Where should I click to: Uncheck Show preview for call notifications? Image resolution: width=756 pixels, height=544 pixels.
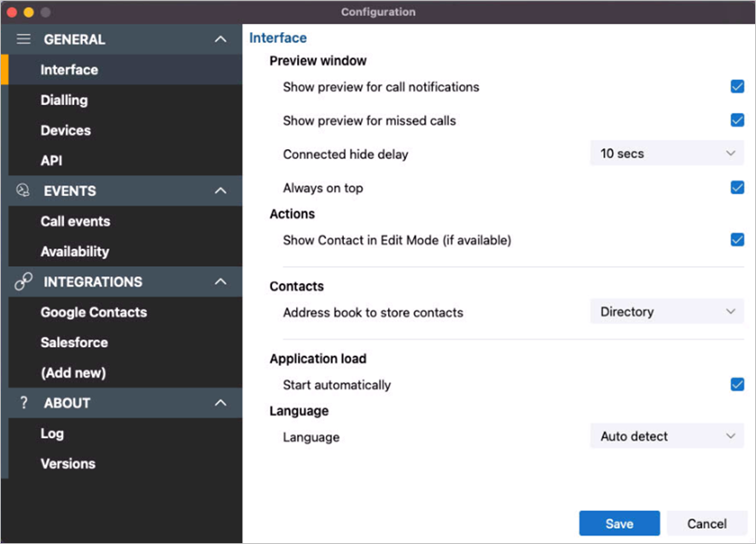tap(737, 87)
